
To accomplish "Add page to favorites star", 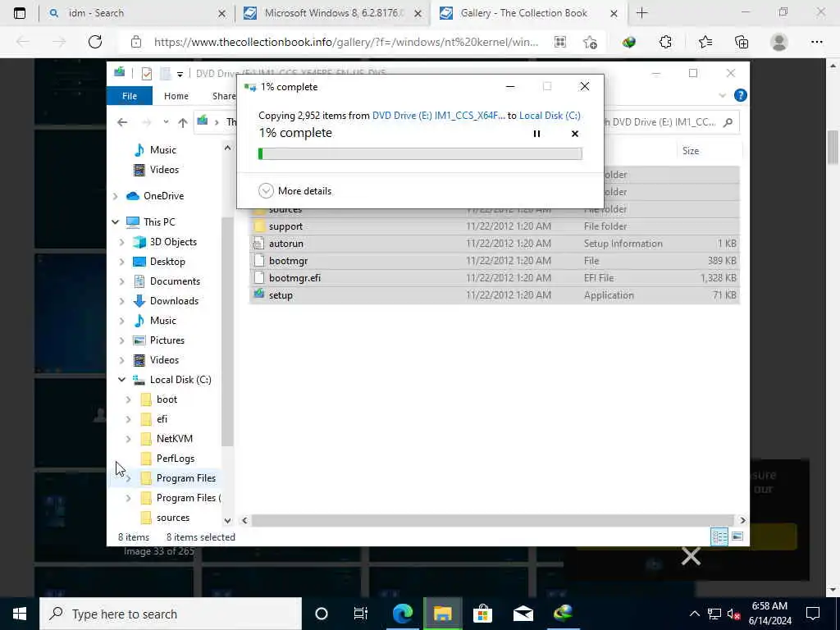I will (x=590, y=42).
